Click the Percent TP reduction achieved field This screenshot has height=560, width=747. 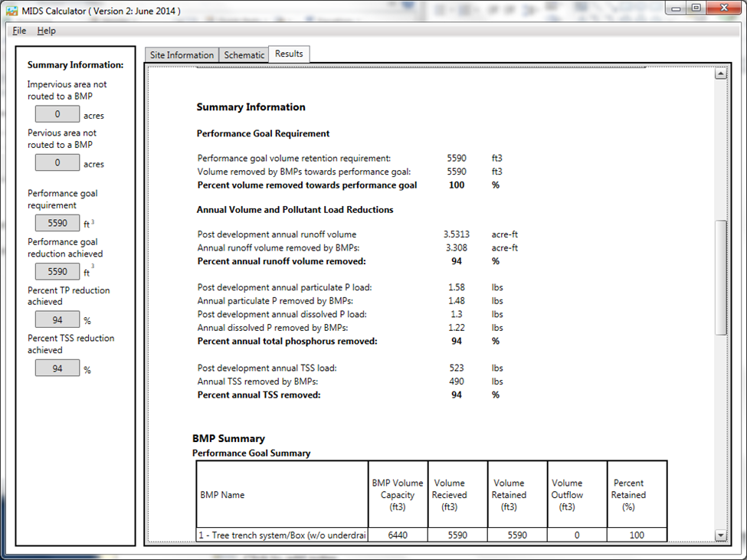pyautogui.click(x=57, y=320)
